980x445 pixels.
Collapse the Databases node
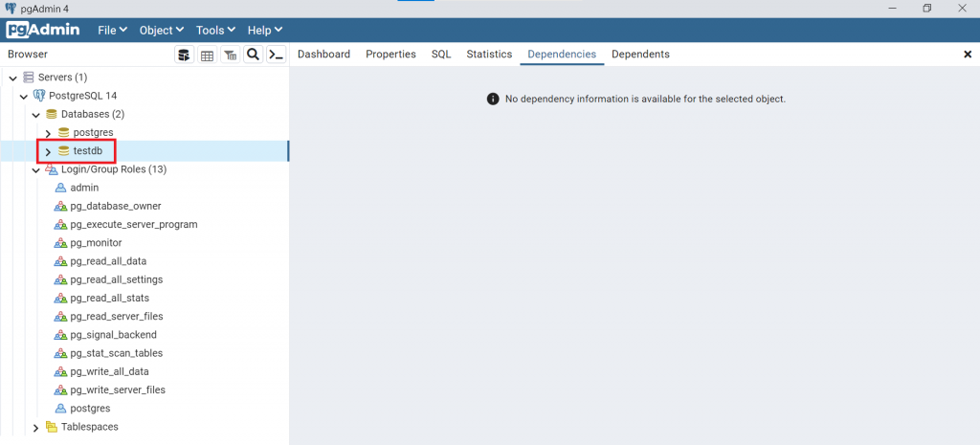click(x=36, y=115)
